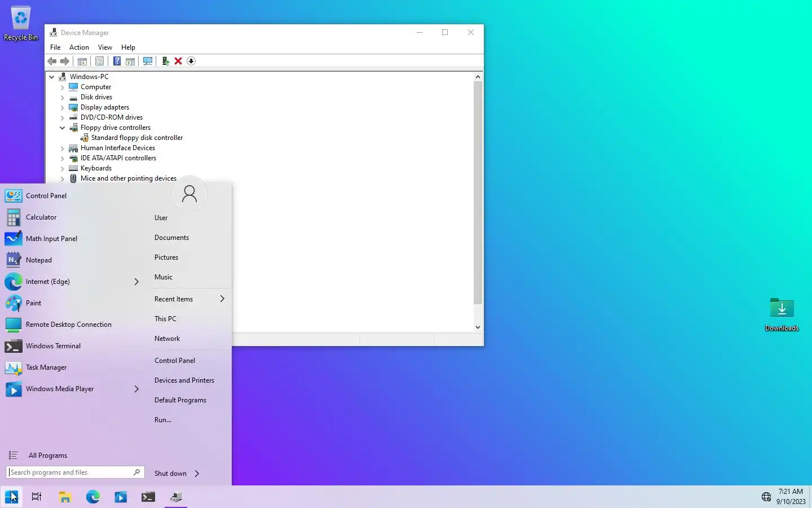The image size is (812, 508).
Task: Open Internet (Edge) submenu arrow
Action: click(x=136, y=282)
